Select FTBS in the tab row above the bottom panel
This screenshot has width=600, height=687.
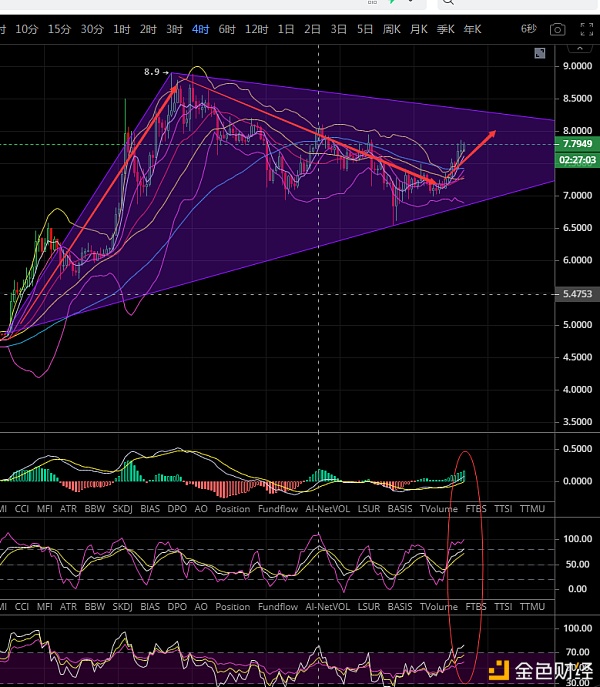tap(476, 607)
